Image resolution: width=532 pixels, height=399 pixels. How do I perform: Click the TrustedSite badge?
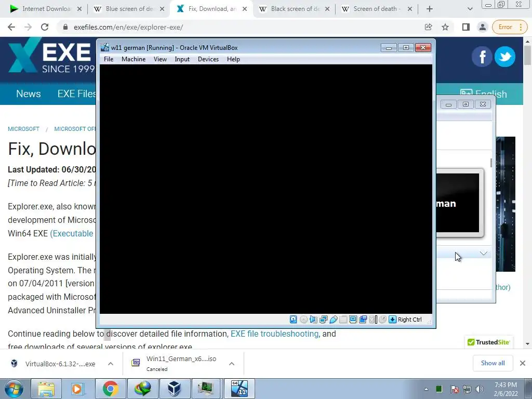[x=488, y=342]
